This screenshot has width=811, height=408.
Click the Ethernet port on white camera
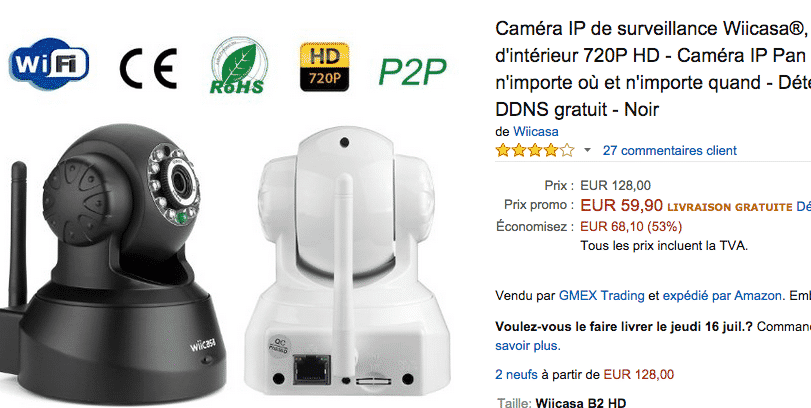312,370
